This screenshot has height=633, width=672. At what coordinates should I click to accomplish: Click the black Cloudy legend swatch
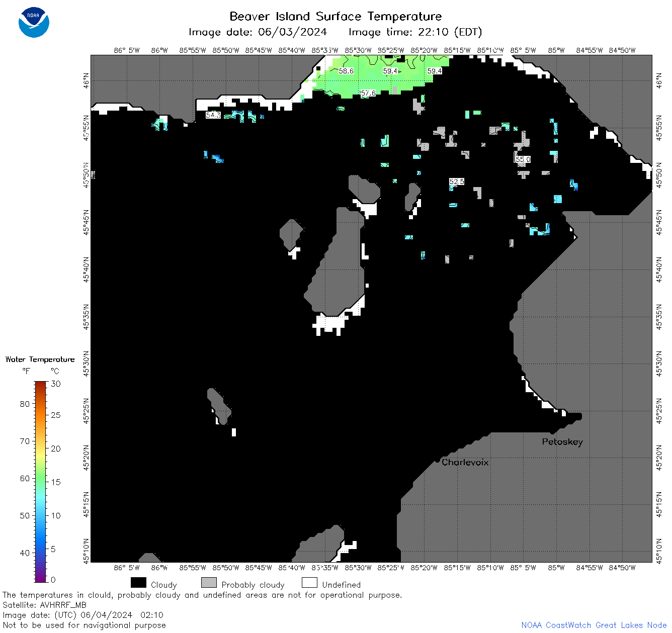click(138, 582)
